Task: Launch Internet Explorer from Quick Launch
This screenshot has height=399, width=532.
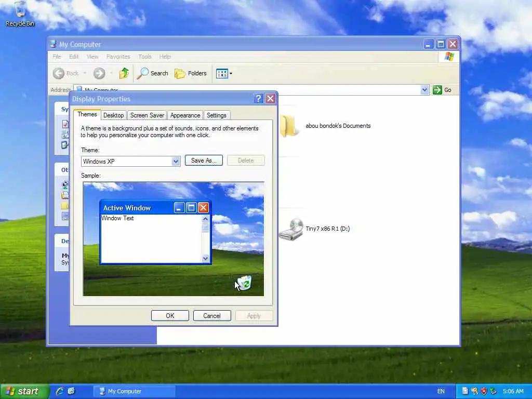Action: (60, 391)
